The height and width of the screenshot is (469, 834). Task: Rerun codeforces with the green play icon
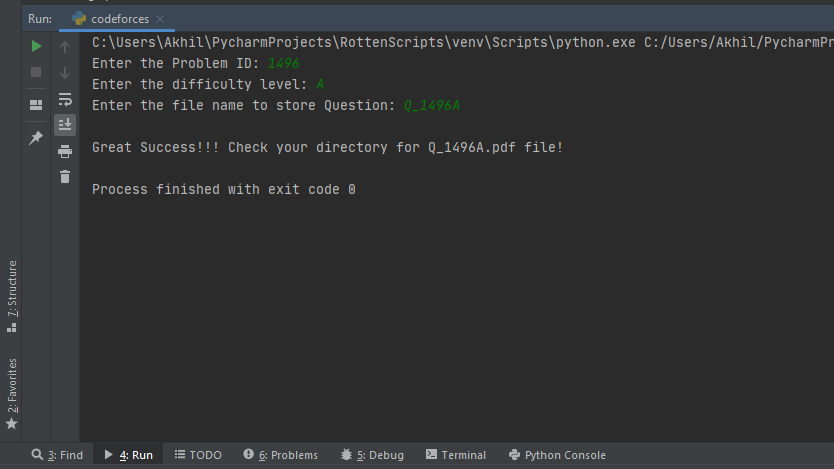36,46
